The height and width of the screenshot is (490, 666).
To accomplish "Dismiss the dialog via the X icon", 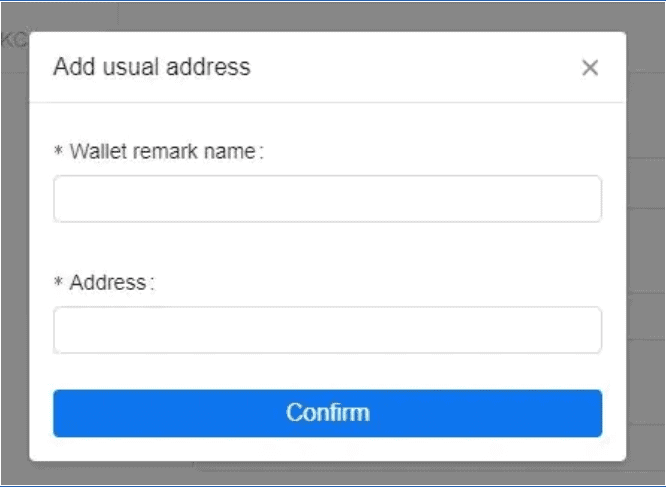I will click(x=590, y=68).
